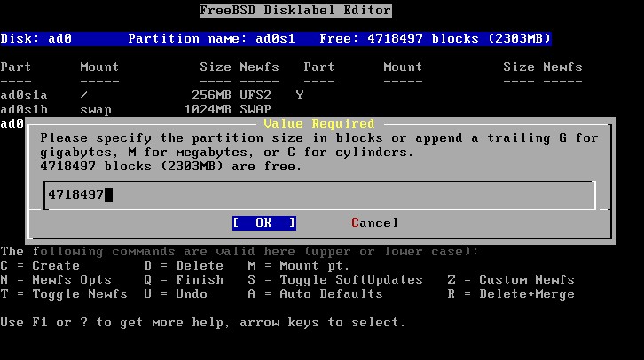Screen dimensions: 644x360
Task: Click the 256MB size value
Action: coord(211,95)
